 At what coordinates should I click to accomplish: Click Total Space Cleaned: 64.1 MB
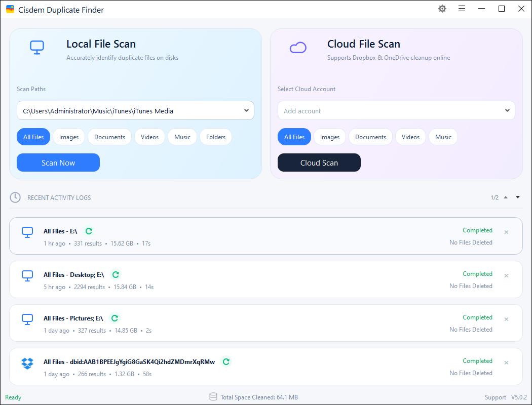(259, 397)
